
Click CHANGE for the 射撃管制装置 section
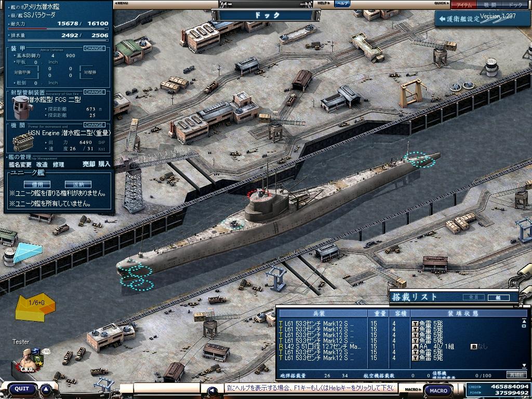point(95,92)
